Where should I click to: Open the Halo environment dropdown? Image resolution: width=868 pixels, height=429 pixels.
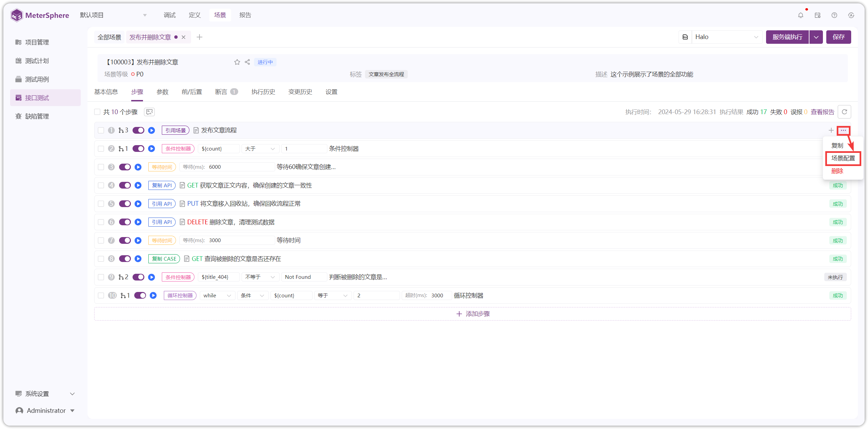727,37
